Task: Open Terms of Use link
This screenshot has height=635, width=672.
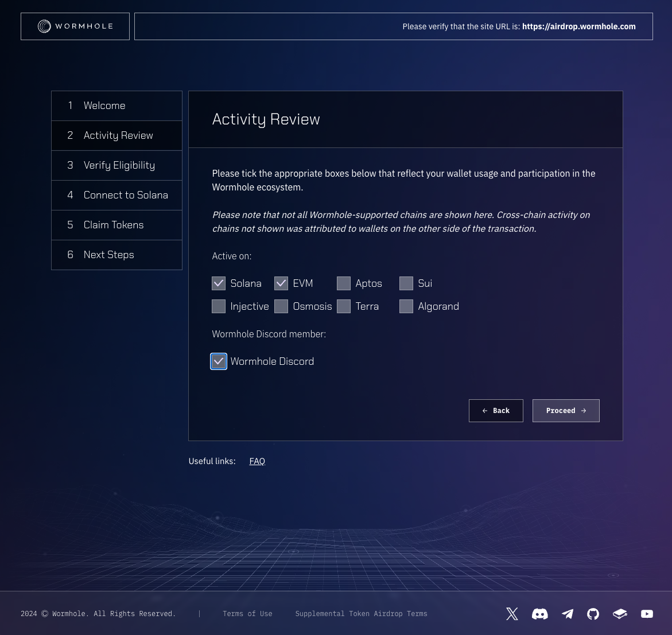Action: click(x=247, y=614)
